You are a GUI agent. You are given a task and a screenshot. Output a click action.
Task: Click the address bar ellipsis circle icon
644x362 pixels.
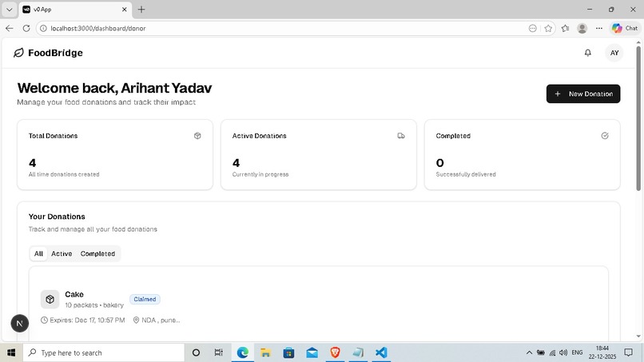point(533,28)
